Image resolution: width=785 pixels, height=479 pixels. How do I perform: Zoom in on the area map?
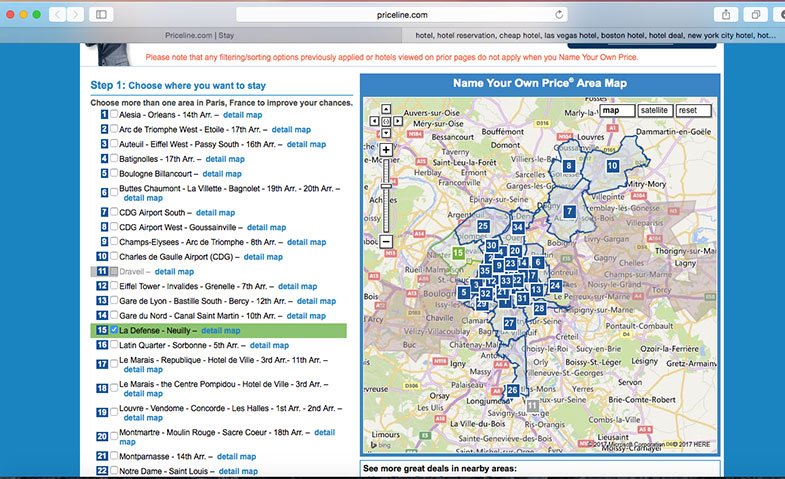click(x=386, y=150)
